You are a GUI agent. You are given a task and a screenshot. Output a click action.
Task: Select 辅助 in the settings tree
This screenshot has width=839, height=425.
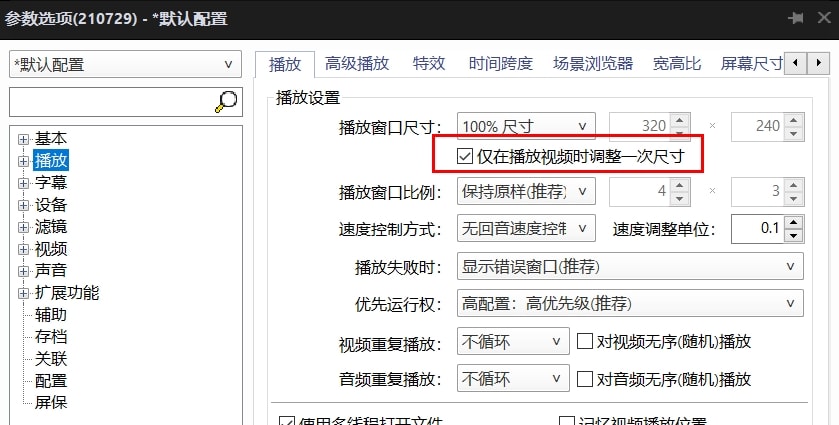pos(51,314)
